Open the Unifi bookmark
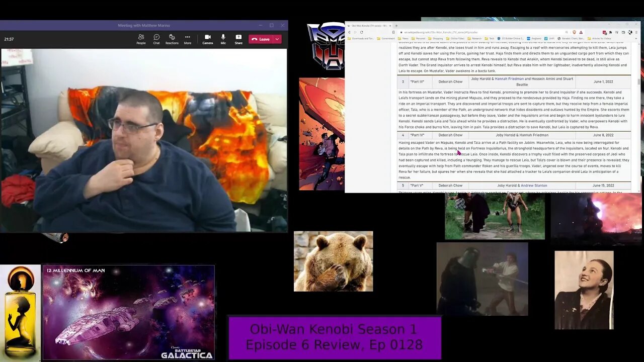Screen dimensions: 644x362 [x=550, y=38]
